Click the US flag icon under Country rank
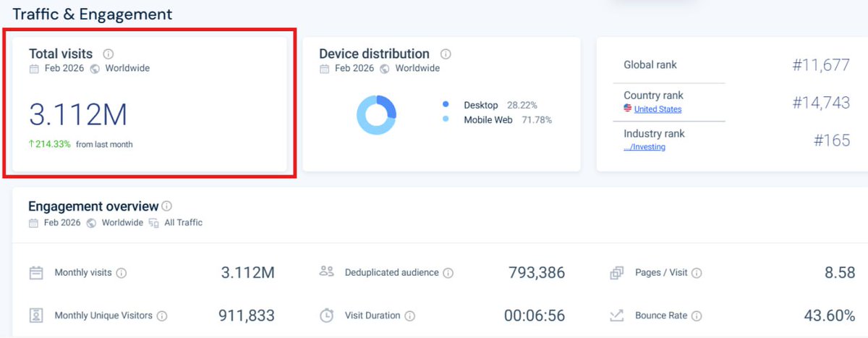868x338 pixels. click(x=628, y=109)
